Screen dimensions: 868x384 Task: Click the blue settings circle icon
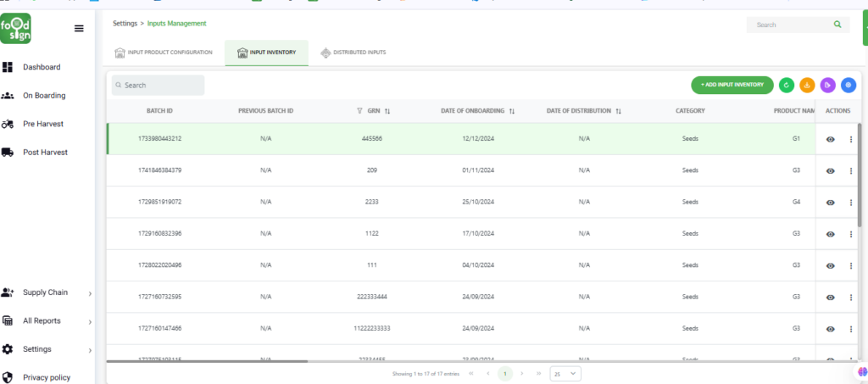[x=848, y=85]
